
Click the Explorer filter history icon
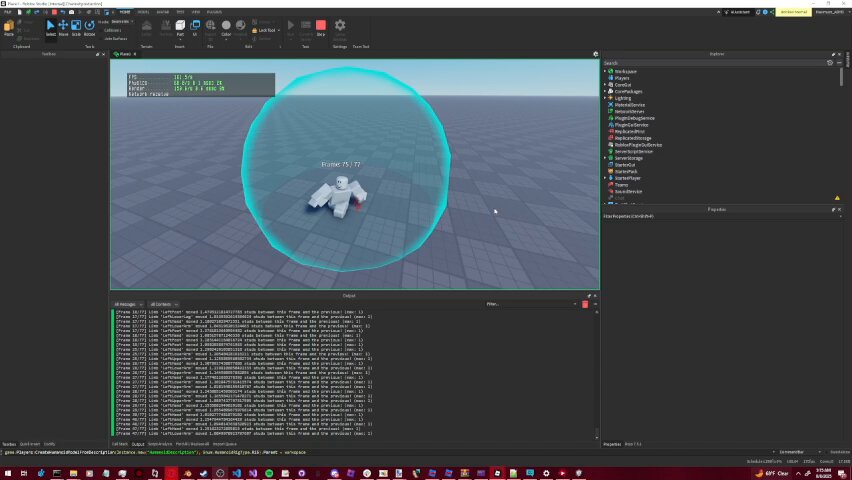coord(830,63)
